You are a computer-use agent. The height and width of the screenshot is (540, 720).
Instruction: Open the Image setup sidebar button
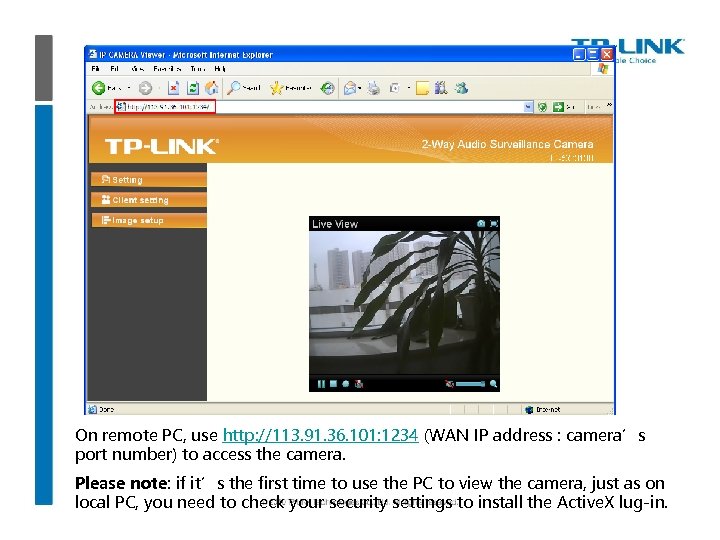[149, 220]
